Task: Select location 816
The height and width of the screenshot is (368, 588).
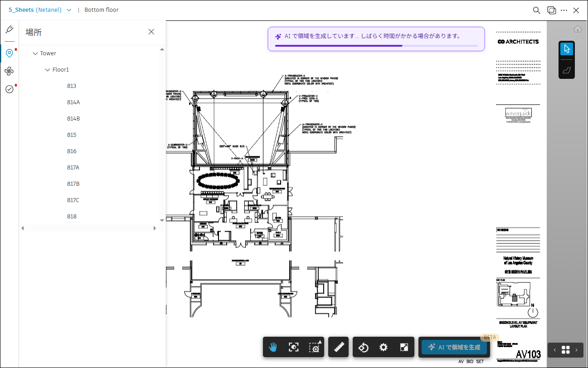Action: 72,151
